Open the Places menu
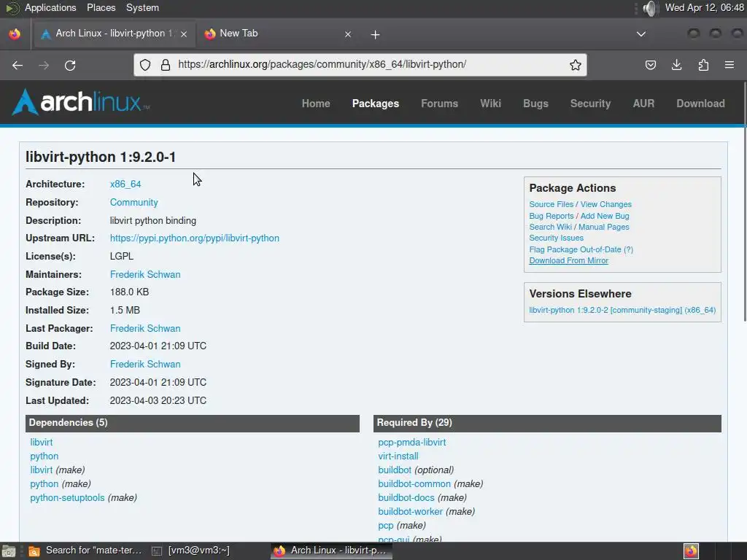 (101, 7)
